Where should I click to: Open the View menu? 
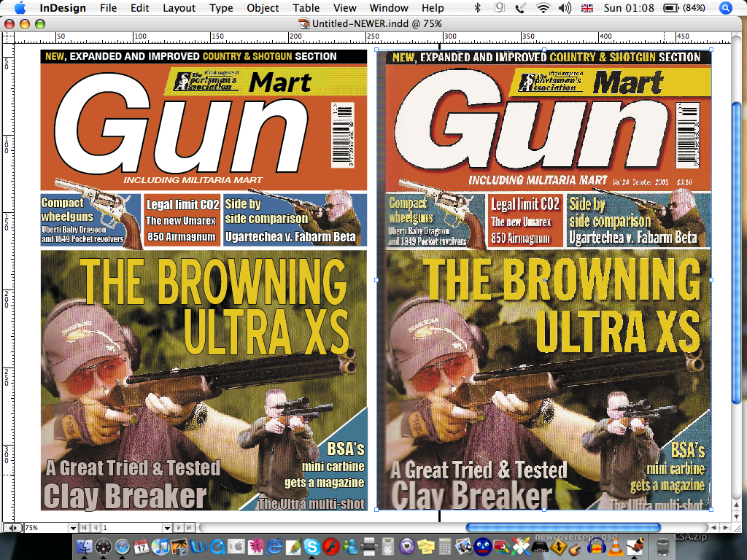tap(344, 7)
